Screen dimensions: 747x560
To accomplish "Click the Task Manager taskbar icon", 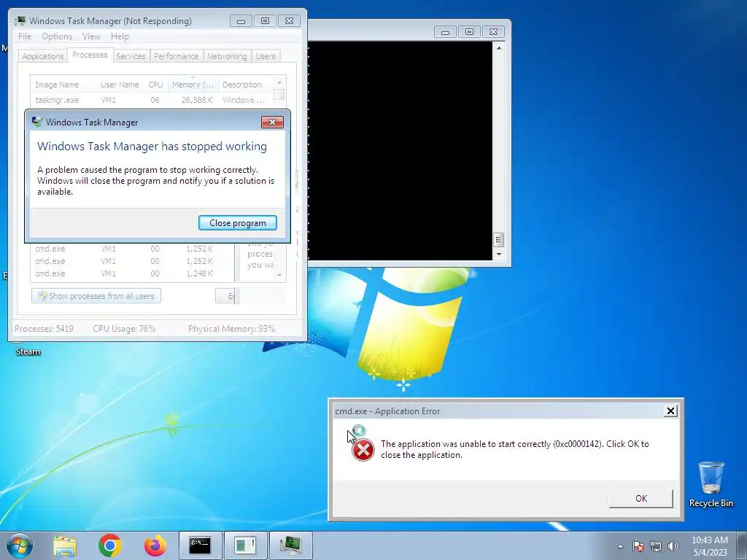I will 290,545.
